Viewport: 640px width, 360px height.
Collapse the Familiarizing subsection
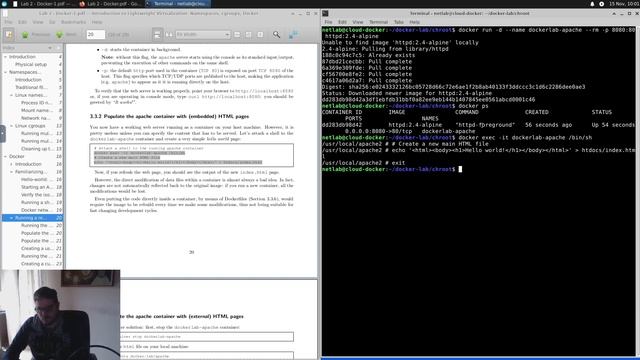(x=11, y=172)
